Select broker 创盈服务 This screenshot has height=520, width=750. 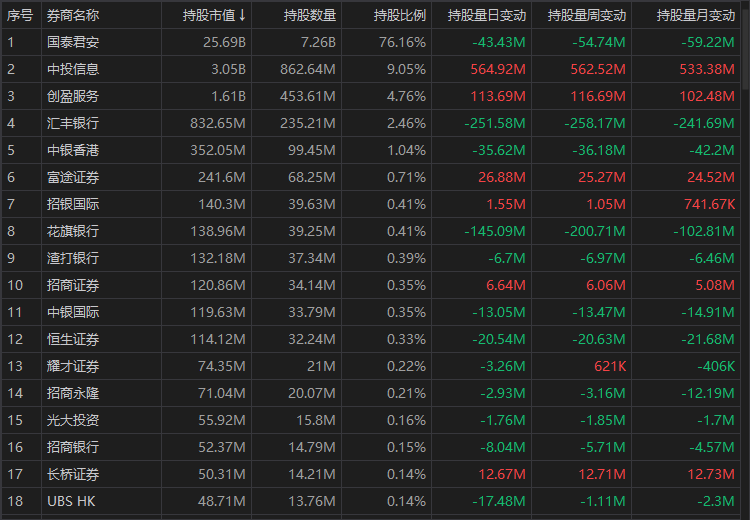(x=73, y=96)
